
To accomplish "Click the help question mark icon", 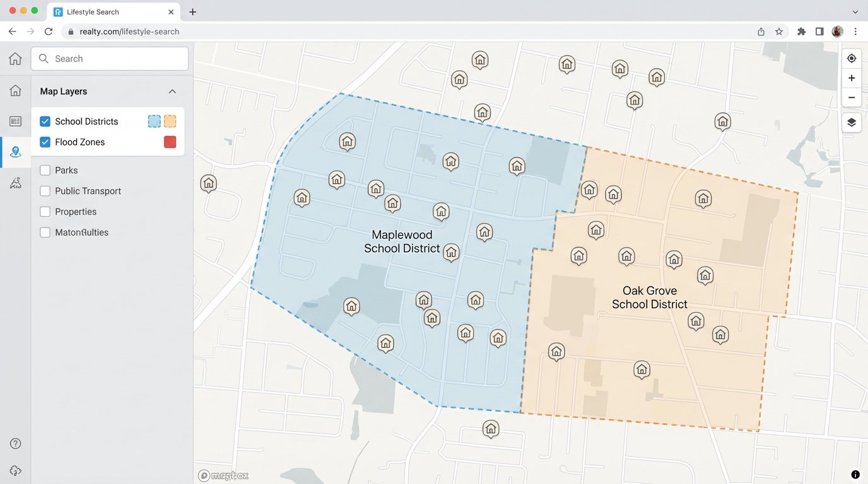I will (x=15, y=443).
